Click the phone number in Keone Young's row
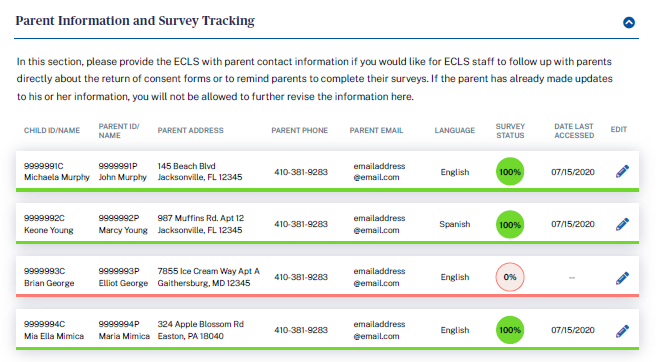Viewport: 660px width, 362px height. (301, 224)
